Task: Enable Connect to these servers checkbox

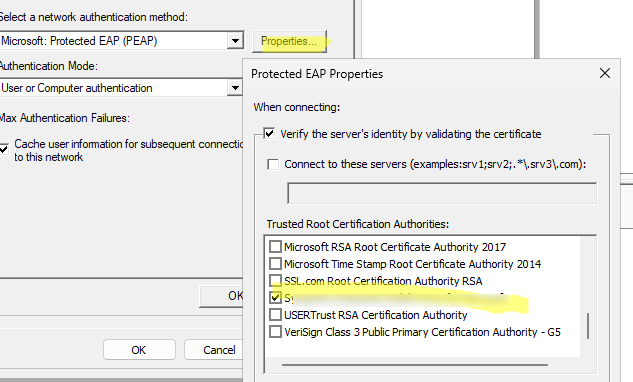Action: tap(273, 164)
